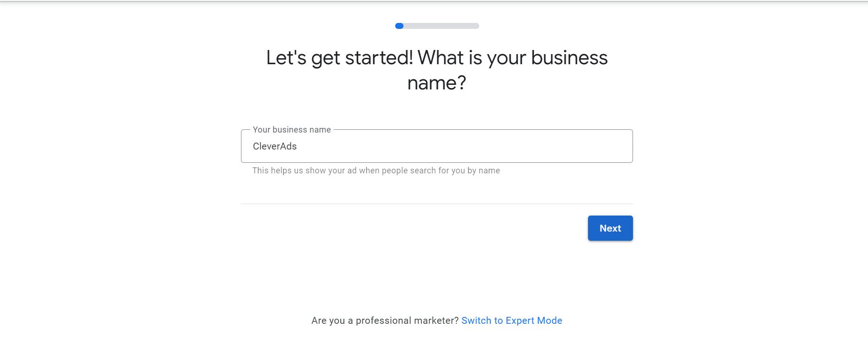Click the "Are you a professional marketer?" text

385,321
